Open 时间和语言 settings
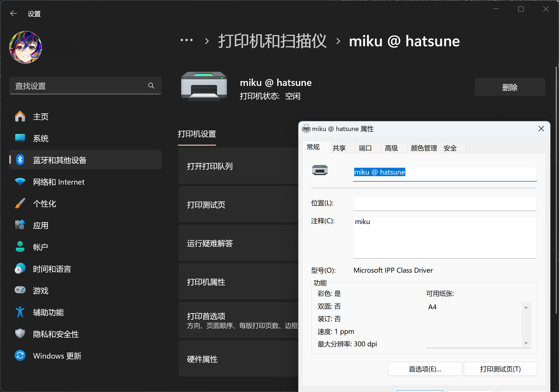 [85, 269]
